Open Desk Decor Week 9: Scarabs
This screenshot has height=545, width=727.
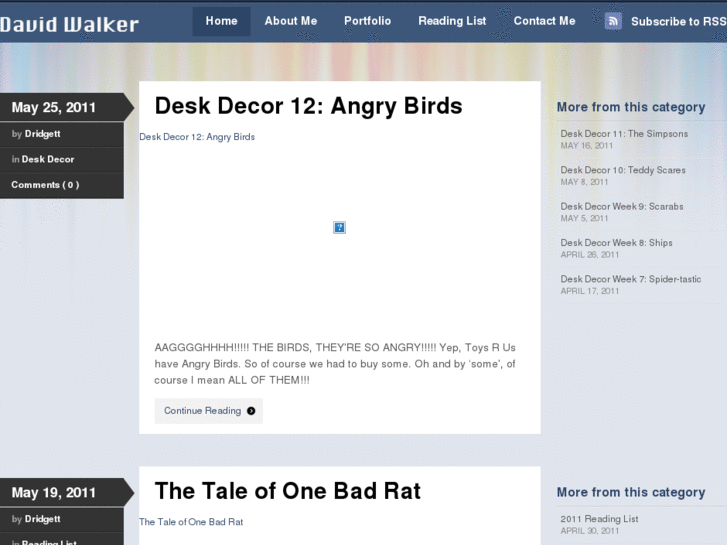click(622, 206)
